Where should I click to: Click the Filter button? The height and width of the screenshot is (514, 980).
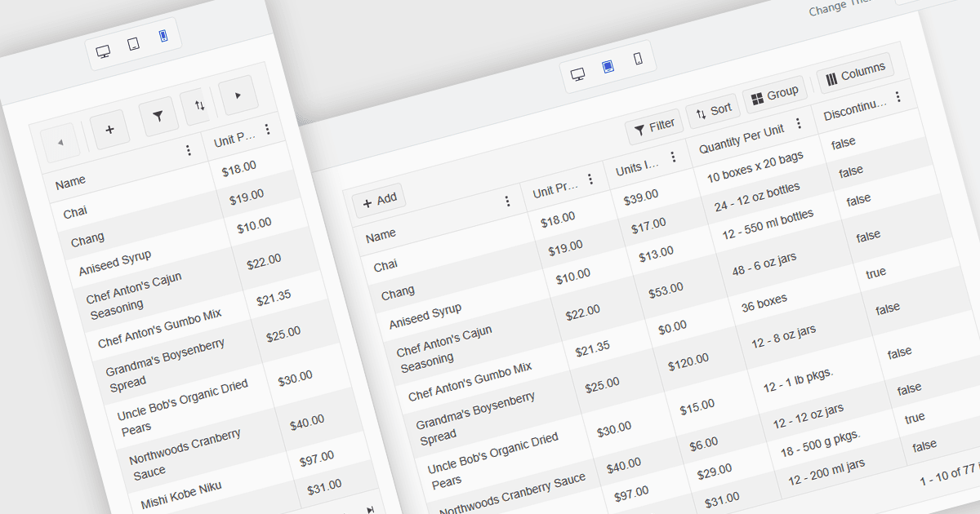[x=655, y=126]
